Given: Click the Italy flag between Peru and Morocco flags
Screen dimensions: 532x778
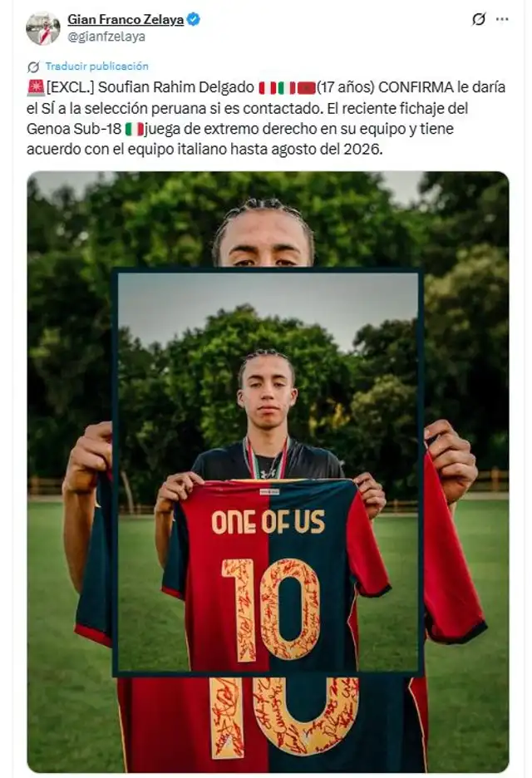Looking at the screenshot, I should click(x=286, y=88).
